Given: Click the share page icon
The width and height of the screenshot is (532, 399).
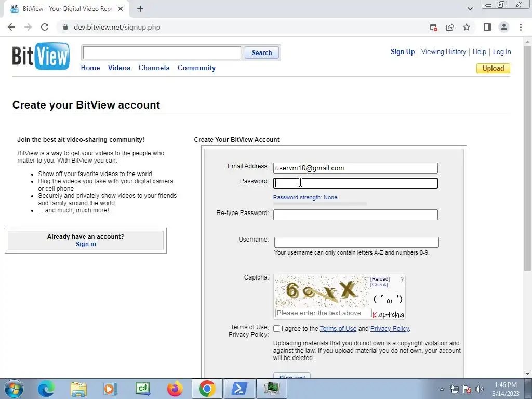Looking at the screenshot, I should pyautogui.click(x=450, y=27).
